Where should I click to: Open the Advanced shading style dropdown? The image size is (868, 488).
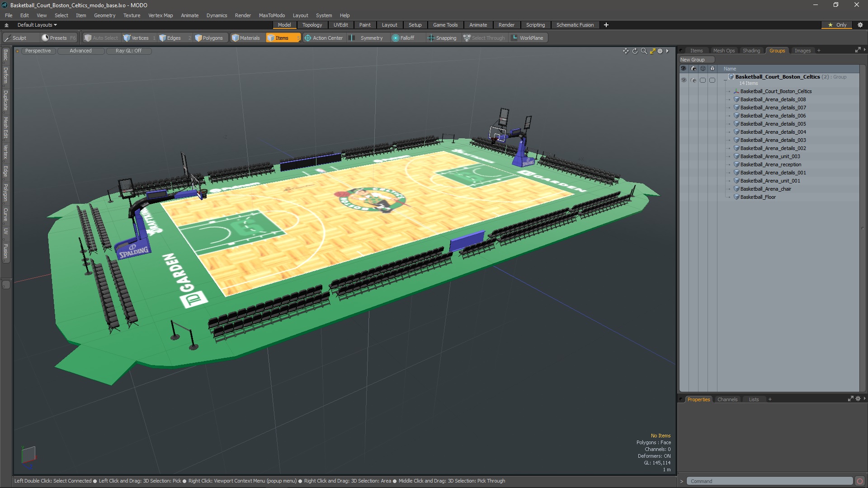coord(80,51)
